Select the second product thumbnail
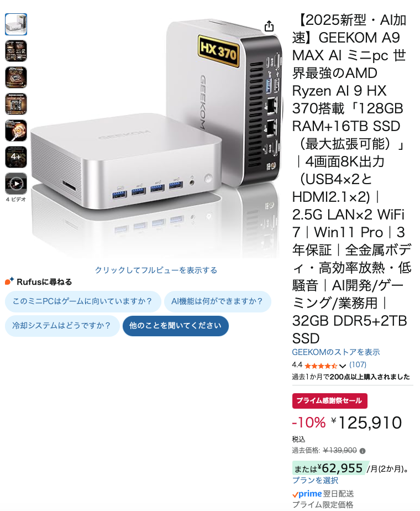This screenshot has height=511, width=420. tap(16, 51)
